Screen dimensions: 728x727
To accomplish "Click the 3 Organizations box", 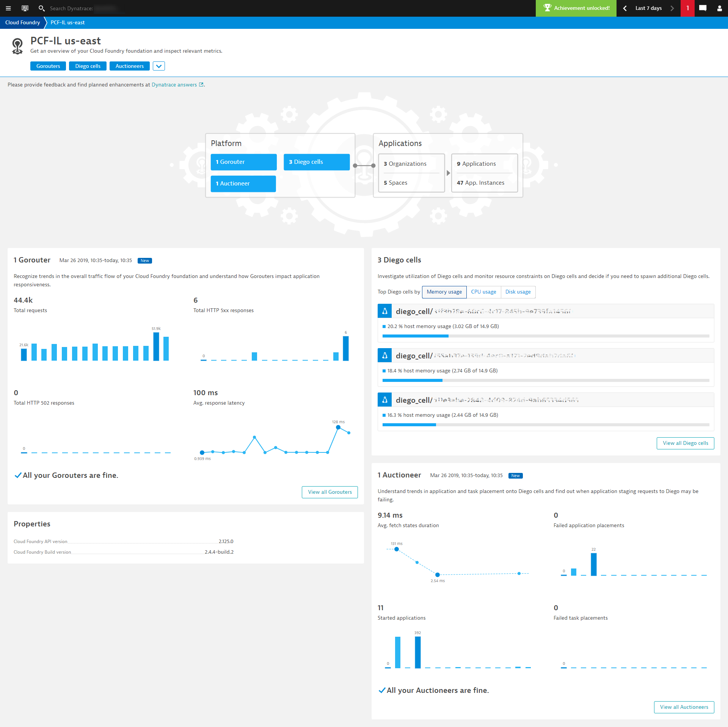I will pyautogui.click(x=411, y=164).
